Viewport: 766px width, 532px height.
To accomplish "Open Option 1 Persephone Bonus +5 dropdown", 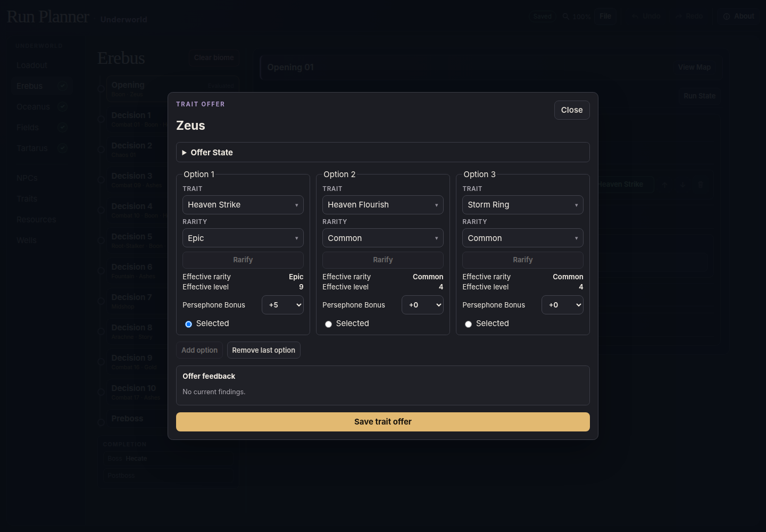I will 282,305.
